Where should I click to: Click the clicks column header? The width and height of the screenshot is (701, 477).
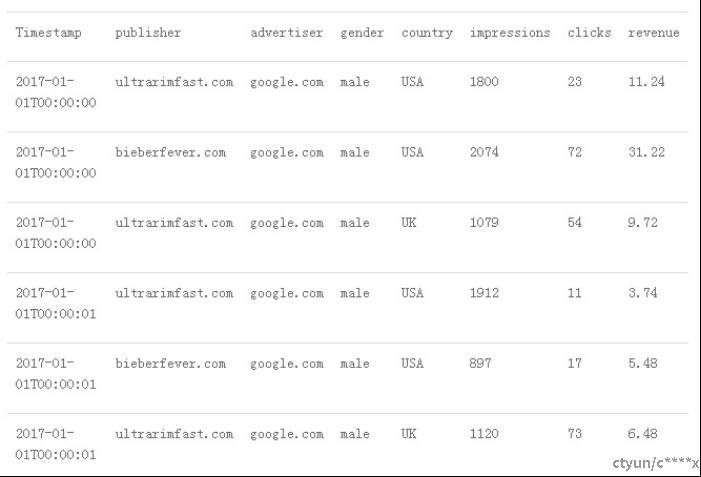[x=589, y=33]
